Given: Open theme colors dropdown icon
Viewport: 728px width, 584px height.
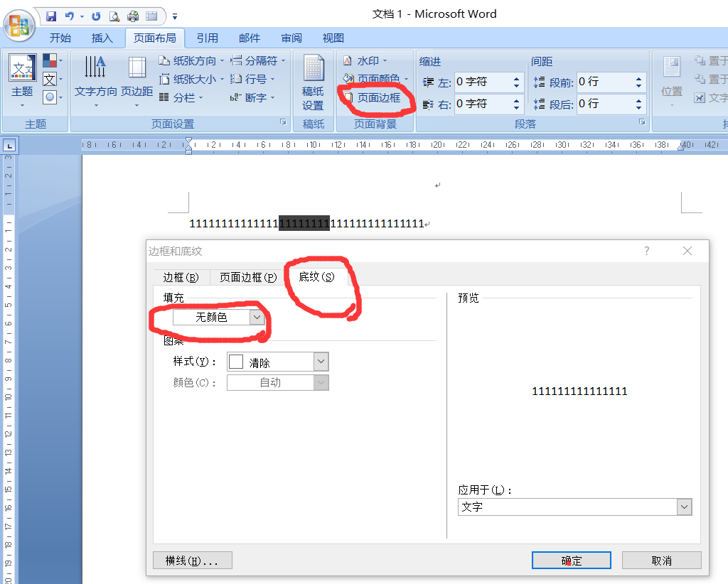Looking at the screenshot, I should [53, 61].
